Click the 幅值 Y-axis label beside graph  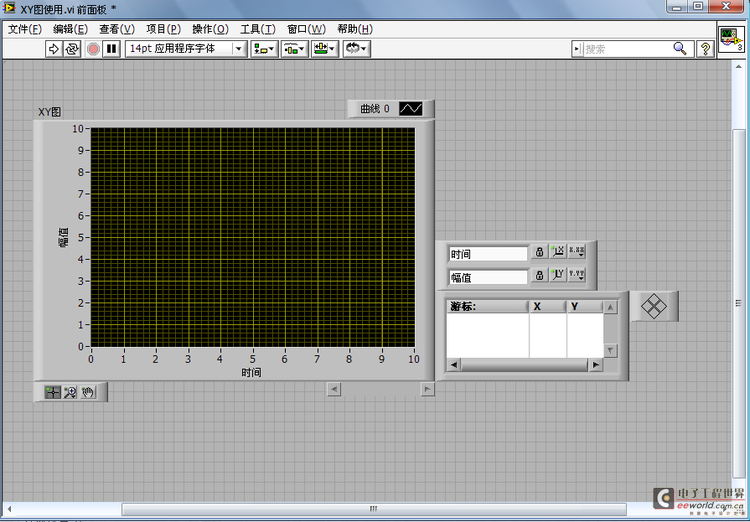pyautogui.click(x=63, y=237)
